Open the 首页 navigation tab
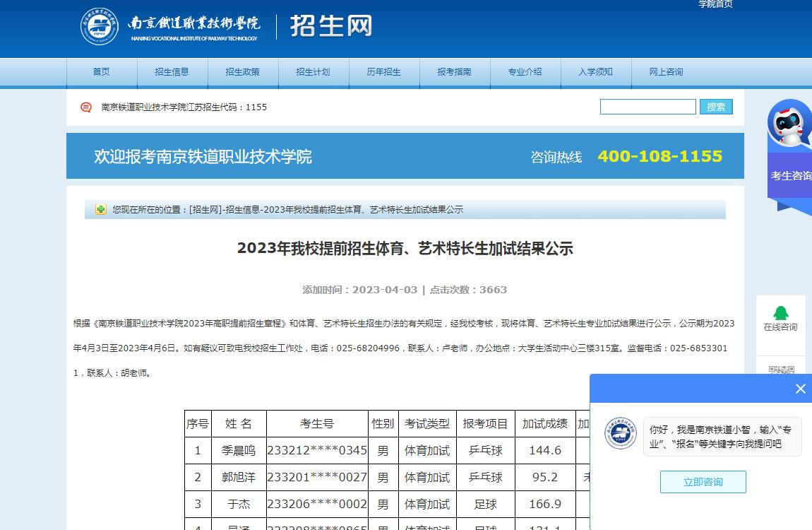812x530 pixels. tap(102, 72)
